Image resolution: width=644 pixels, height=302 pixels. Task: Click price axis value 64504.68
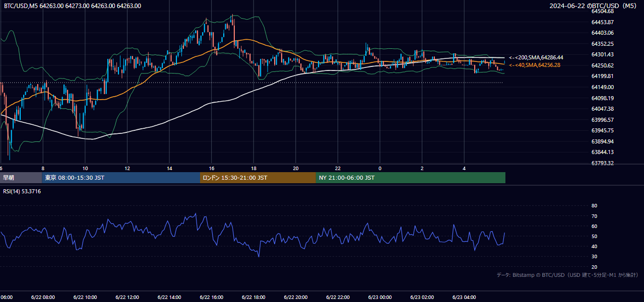[602, 11]
